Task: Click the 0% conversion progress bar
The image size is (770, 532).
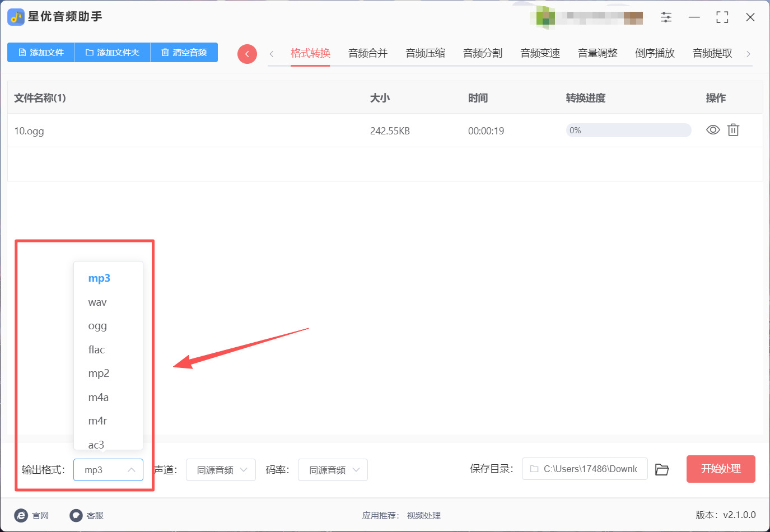Action: (628, 130)
